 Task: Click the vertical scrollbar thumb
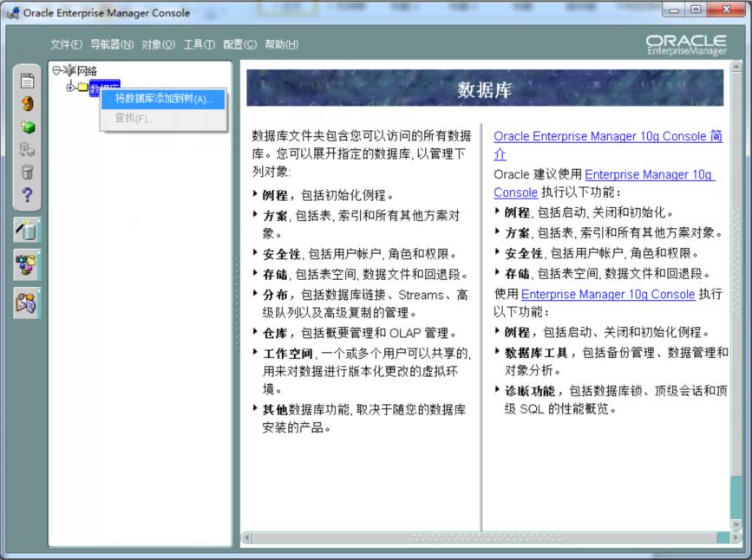736,273
